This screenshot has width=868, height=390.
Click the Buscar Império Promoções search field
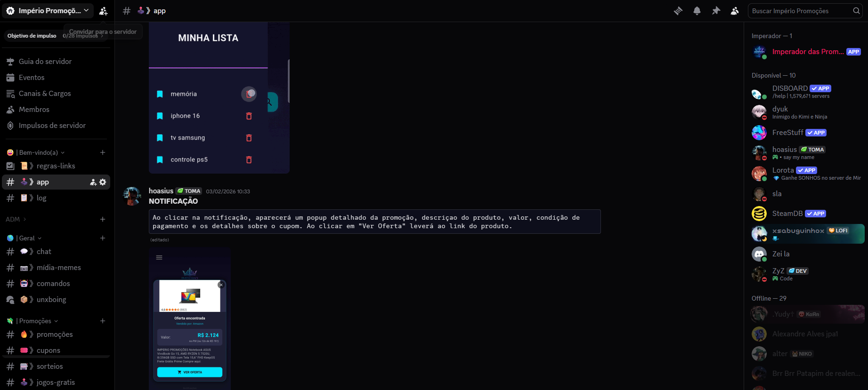pyautogui.click(x=805, y=11)
